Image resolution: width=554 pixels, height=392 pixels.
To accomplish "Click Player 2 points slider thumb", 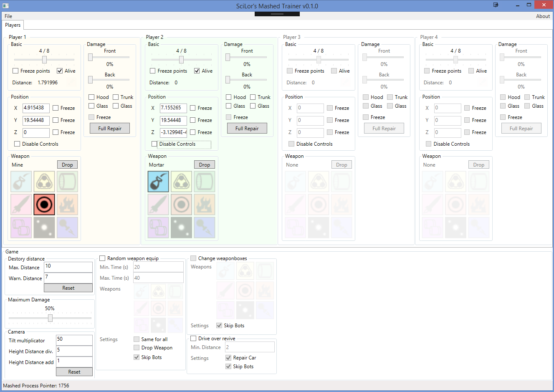I will (181, 60).
